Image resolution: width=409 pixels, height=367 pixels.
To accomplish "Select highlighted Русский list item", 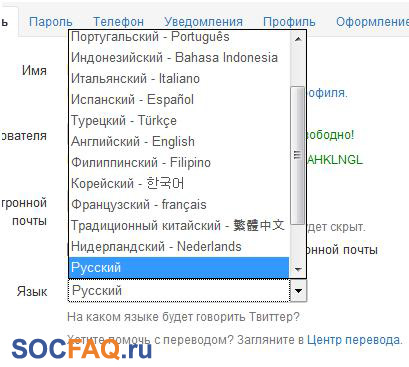I will [x=179, y=267].
